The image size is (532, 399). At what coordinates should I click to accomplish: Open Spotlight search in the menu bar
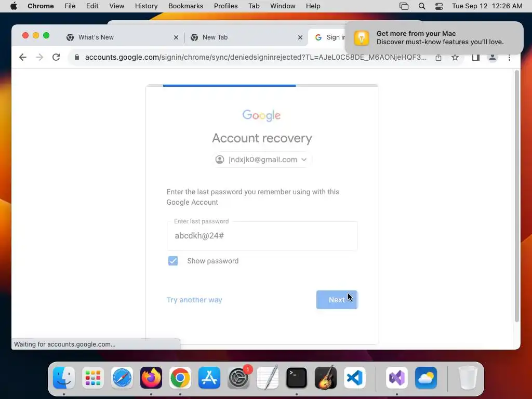[x=422, y=6]
